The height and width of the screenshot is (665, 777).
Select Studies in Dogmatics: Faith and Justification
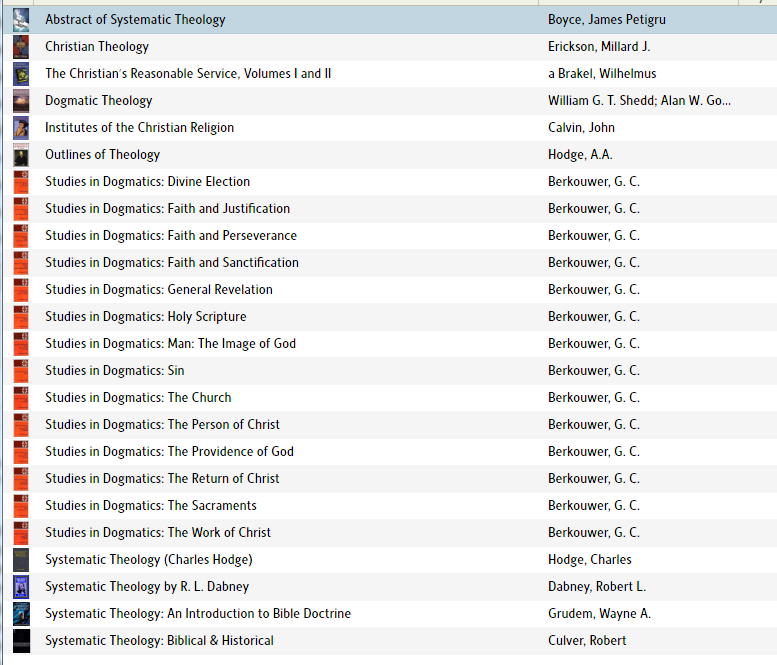coord(167,209)
